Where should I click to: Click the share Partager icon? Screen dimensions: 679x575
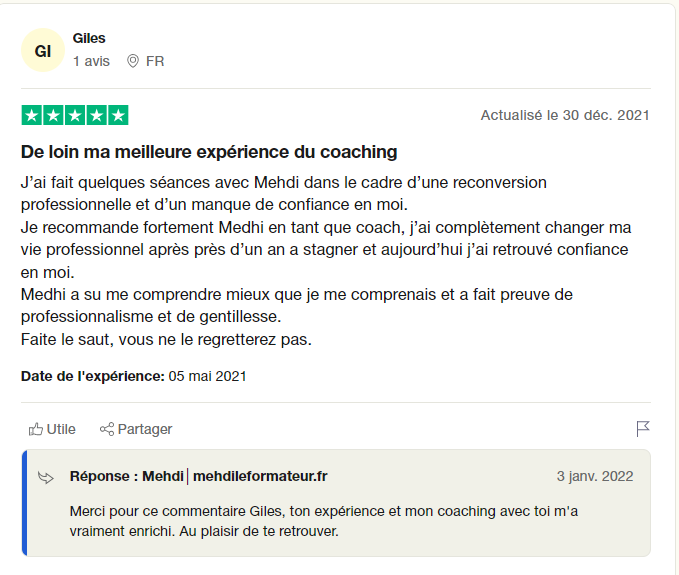click(107, 429)
